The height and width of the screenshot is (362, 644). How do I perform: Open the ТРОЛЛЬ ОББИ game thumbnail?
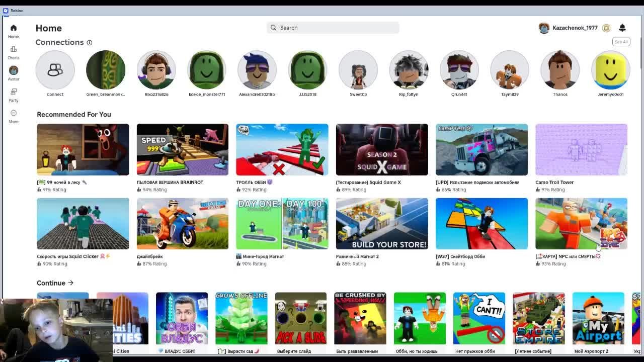(282, 149)
